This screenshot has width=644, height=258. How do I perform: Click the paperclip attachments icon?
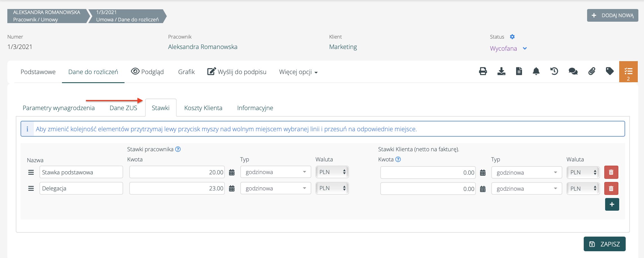[x=592, y=71]
